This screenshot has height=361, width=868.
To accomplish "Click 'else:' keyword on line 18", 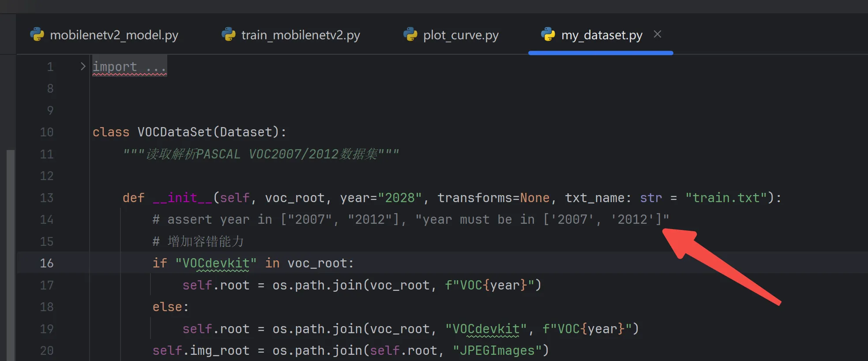I will click(x=171, y=307).
